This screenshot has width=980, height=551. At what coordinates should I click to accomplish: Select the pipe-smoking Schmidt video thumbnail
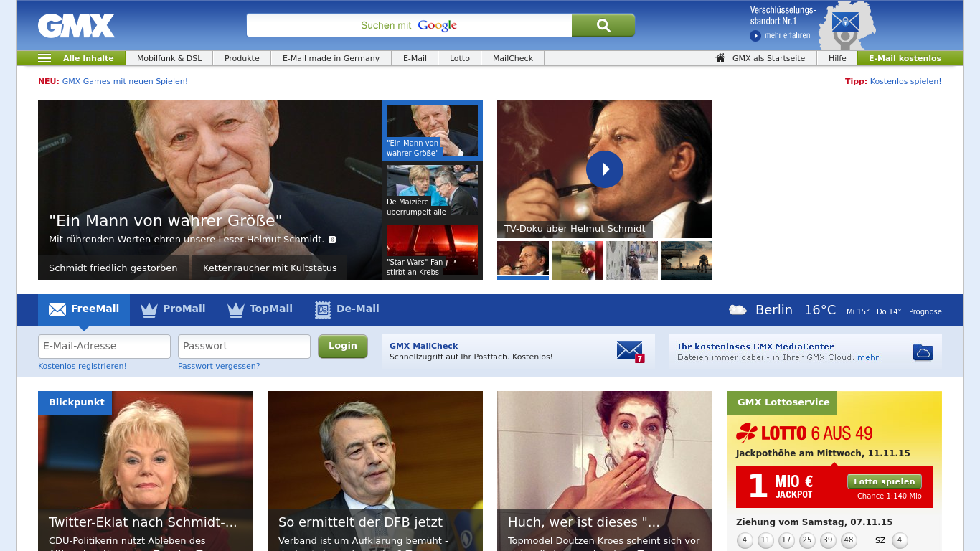point(523,260)
